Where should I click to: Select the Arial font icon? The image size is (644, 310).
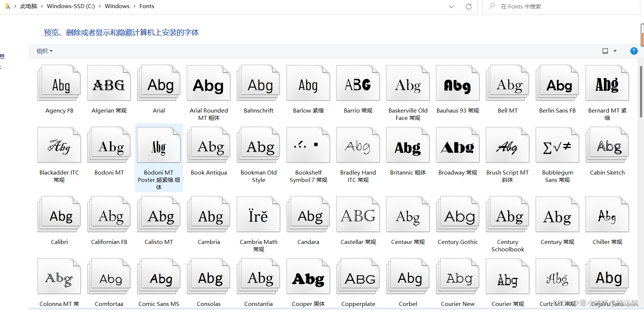point(159,83)
